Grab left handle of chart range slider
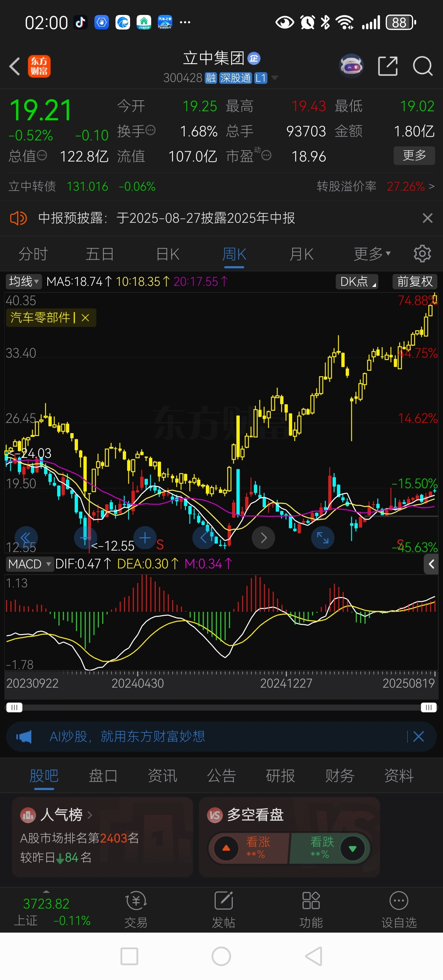The height and width of the screenshot is (980, 443). point(14,707)
